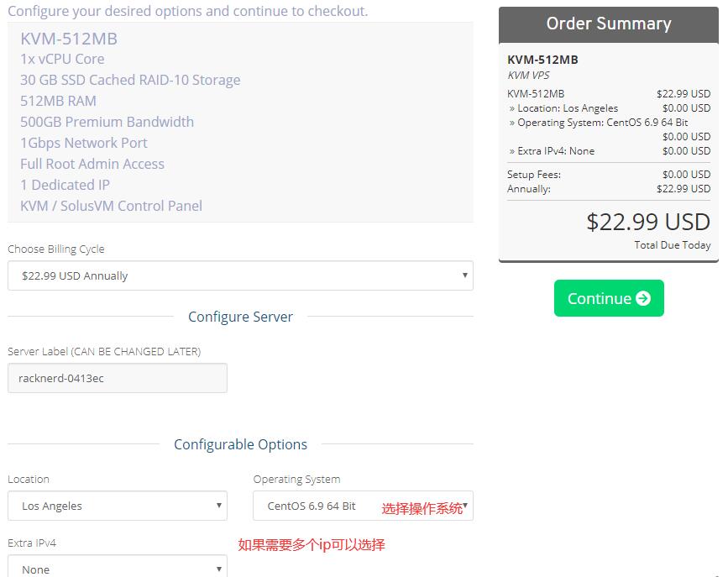
Task: Click the arrow icon inside Continue button
Action: [643, 298]
